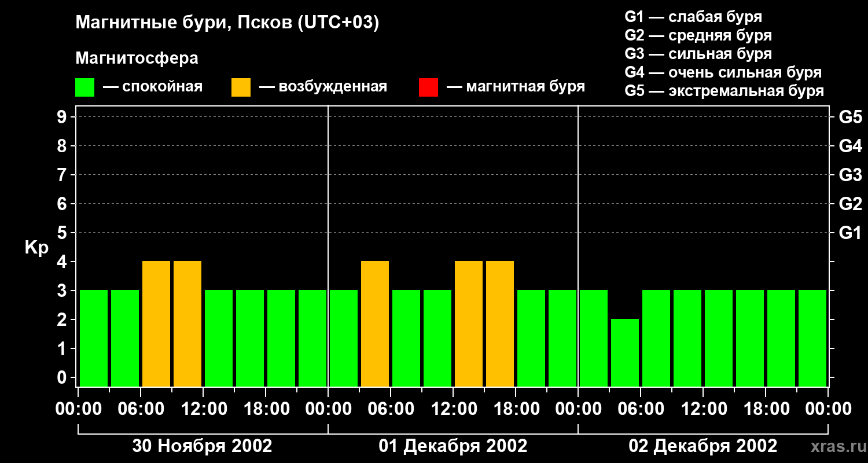This screenshot has width=868, height=463.
Task: Click the 'Магнитосфера' heading
Action: click(x=137, y=58)
